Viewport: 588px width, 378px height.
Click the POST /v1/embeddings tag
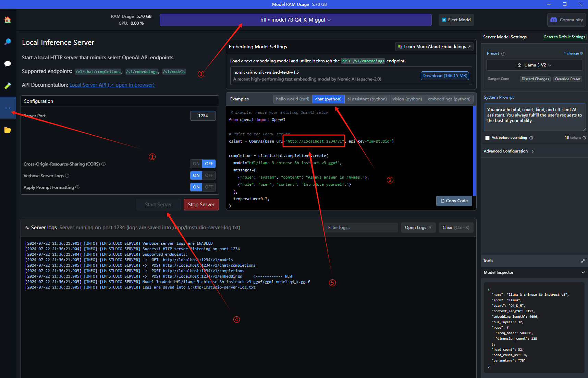363,61
